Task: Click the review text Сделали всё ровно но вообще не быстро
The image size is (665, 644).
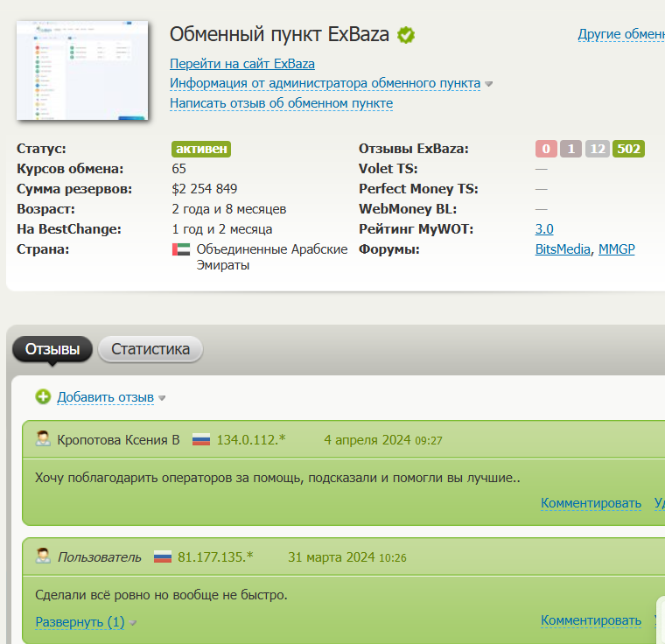Action: click(161, 595)
